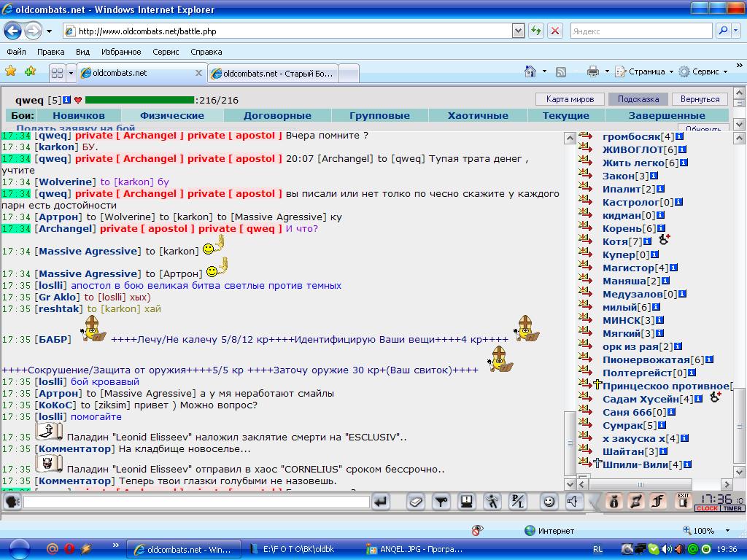Click the IE Back button
747x560 pixels.
[12, 31]
